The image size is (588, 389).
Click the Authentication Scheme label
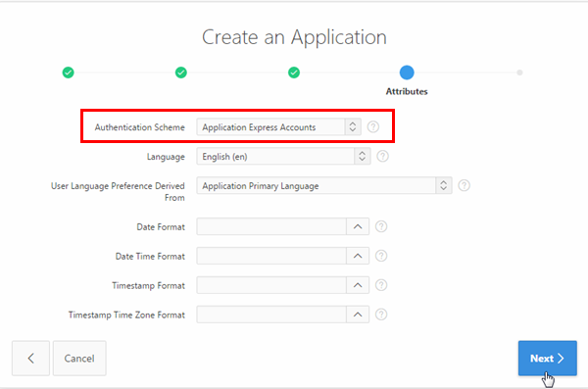click(139, 127)
